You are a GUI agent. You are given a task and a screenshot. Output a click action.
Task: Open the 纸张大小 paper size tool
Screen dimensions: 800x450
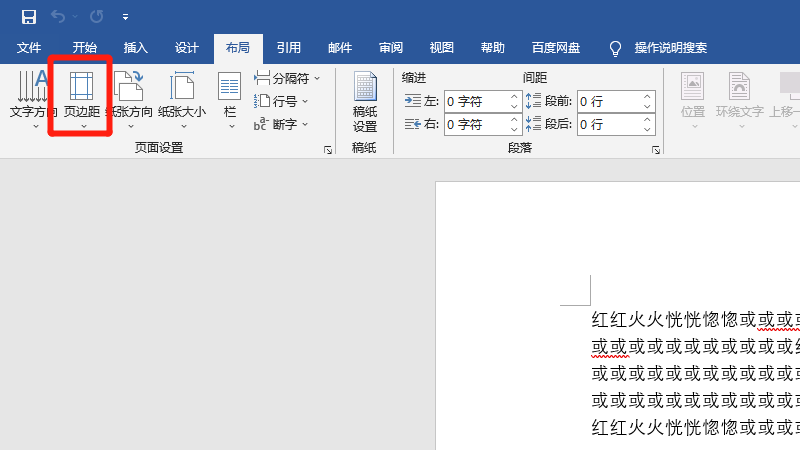[x=182, y=100]
